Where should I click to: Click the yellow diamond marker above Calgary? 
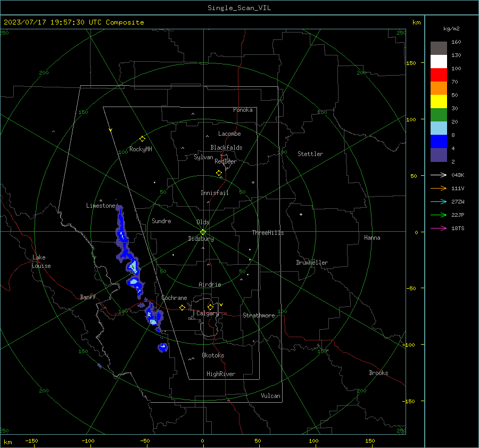pos(210,307)
